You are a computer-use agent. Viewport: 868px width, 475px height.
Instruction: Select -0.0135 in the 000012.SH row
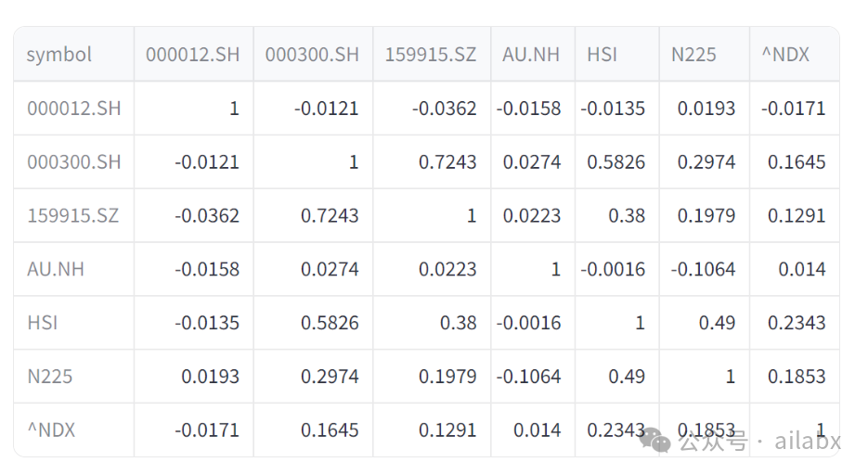(613, 109)
